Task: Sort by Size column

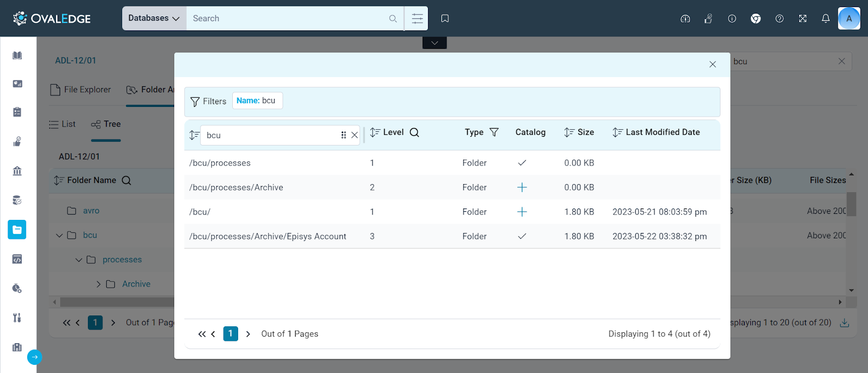Action: pyautogui.click(x=569, y=132)
